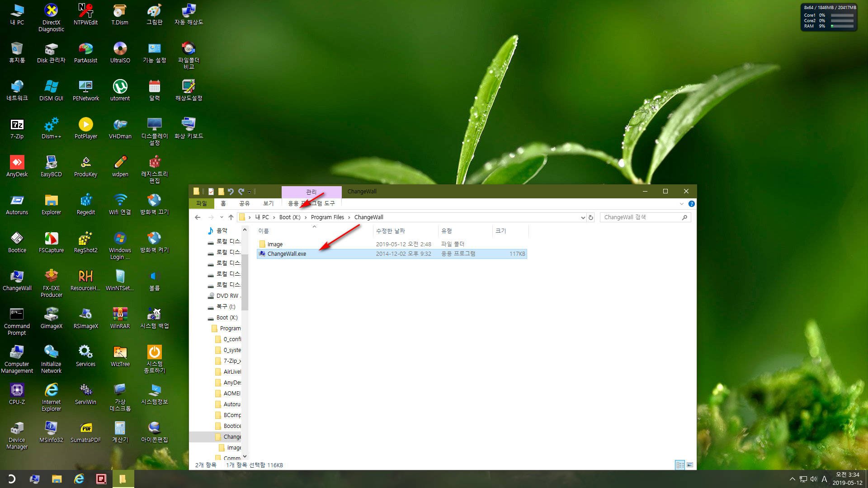The width and height of the screenshot is (868, 488).
Task: Open the ChangeWall desktop shortcut
Action: (17, 280)
